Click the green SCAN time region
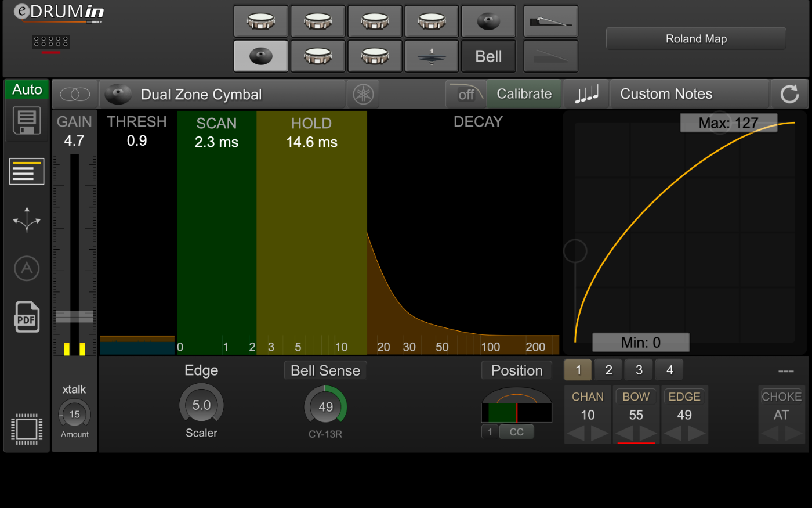Screen dimensions: 812x508 tap(216, 232)
